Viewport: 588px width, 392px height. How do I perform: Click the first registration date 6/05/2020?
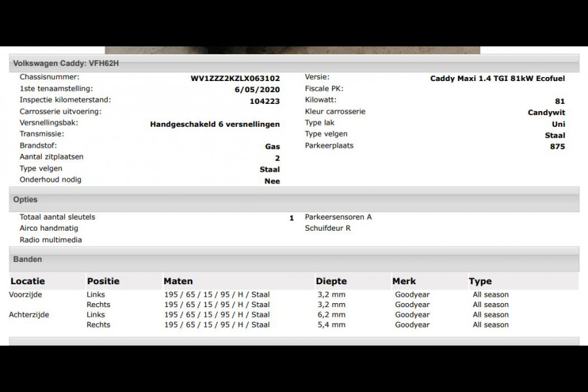coord(261,90)
